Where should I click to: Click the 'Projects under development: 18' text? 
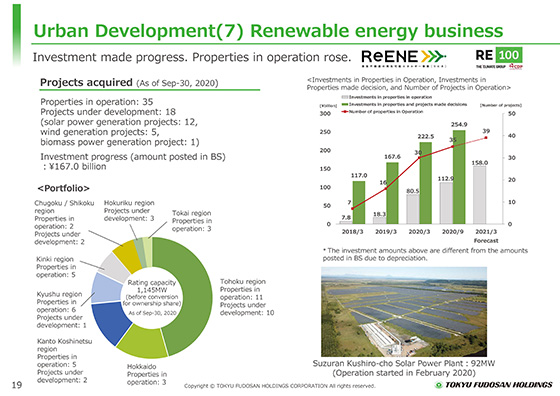pyautogui.click(x=108, y=112)
